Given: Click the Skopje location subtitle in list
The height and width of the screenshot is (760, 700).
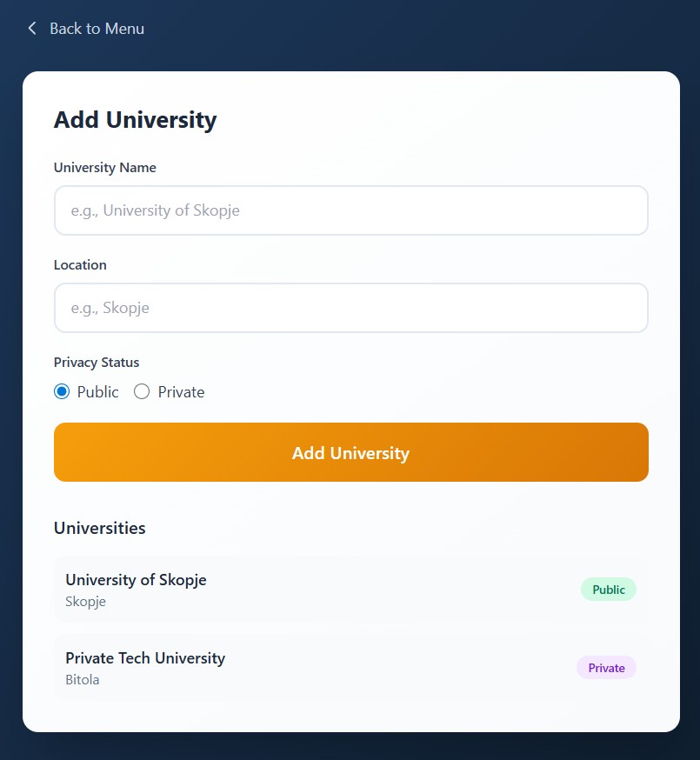Looking at the screenshot, I should (85, 602).
